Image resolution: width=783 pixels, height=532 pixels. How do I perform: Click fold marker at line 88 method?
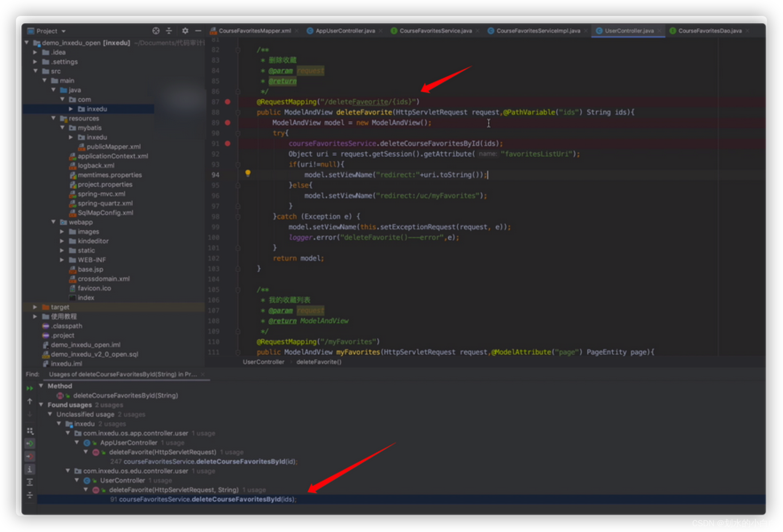pyautogui.click(x=238, y=112)
